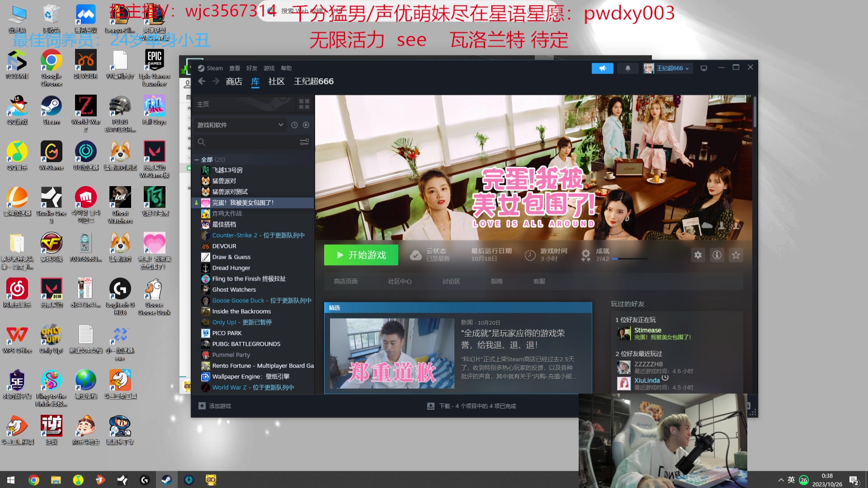Open the 查看 menu in Steam

pyautogui.click(x=235, y=68)
